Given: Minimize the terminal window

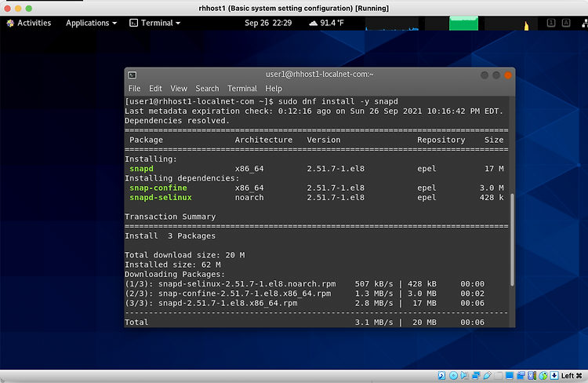Looking at the screenshot, I should (485, 75).
